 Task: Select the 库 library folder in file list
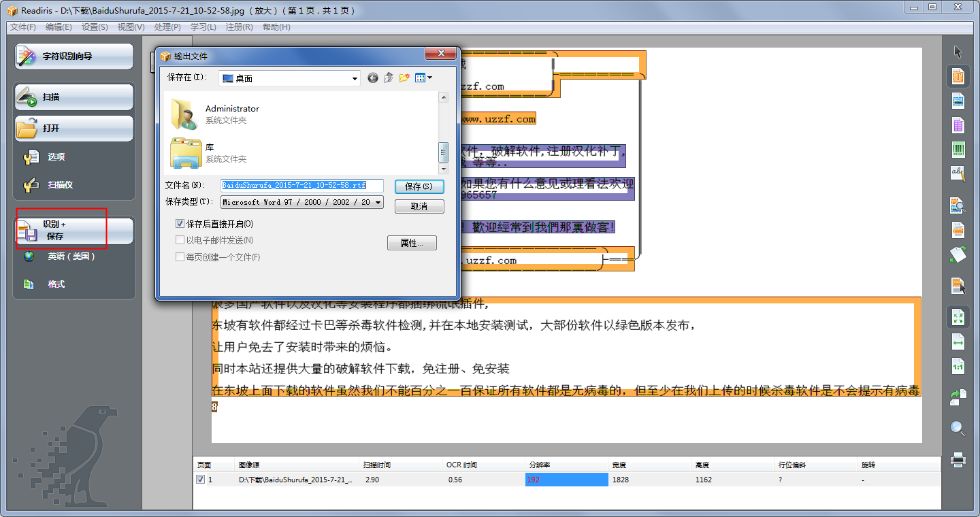coord(208,152)
